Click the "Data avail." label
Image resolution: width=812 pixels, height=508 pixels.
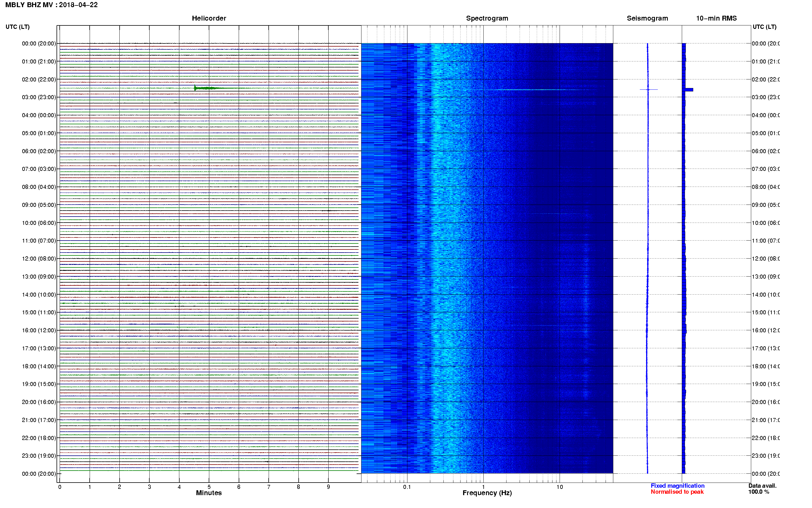click(762, 485)
